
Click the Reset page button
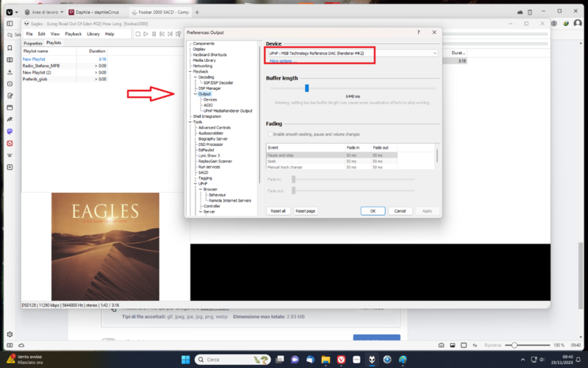(x=305, y=210)
